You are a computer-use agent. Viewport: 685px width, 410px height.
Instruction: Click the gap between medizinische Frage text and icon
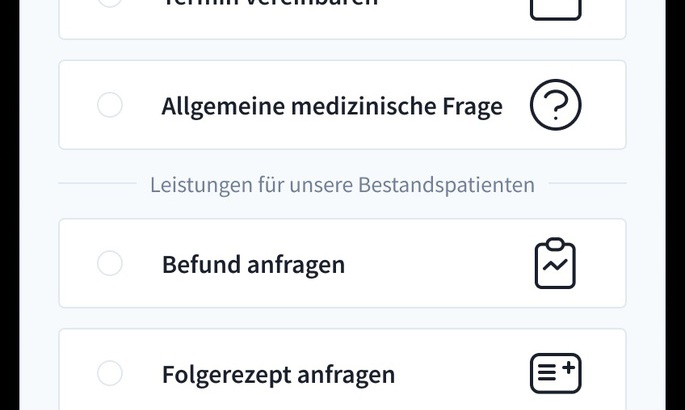click(x=516, y=105)
